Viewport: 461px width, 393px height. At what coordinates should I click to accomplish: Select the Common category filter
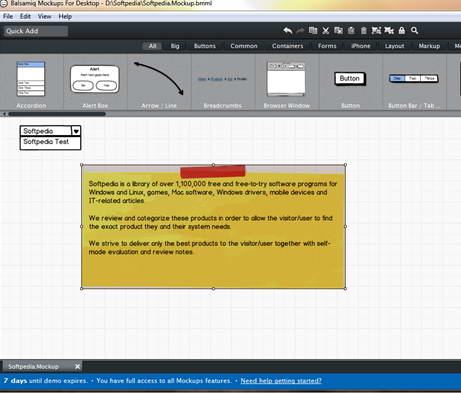tap(244, 46)
